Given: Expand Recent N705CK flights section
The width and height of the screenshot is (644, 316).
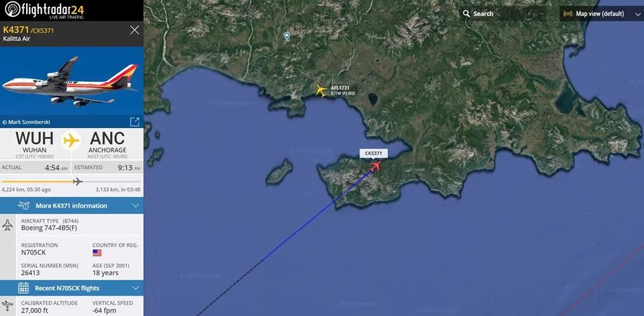Looking at the screenshot, I should 72,288.
